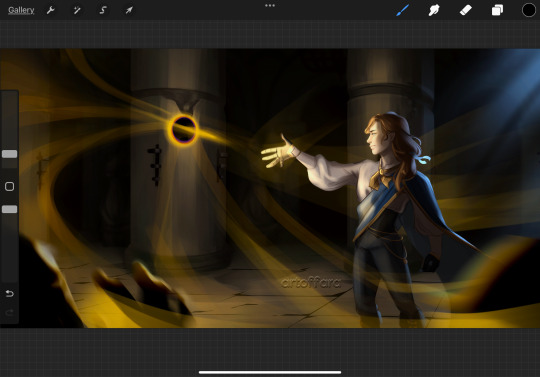Activate the Selection tool (S ribbon)
This screenshot has width=540, height=377.
tap(103, 10)
